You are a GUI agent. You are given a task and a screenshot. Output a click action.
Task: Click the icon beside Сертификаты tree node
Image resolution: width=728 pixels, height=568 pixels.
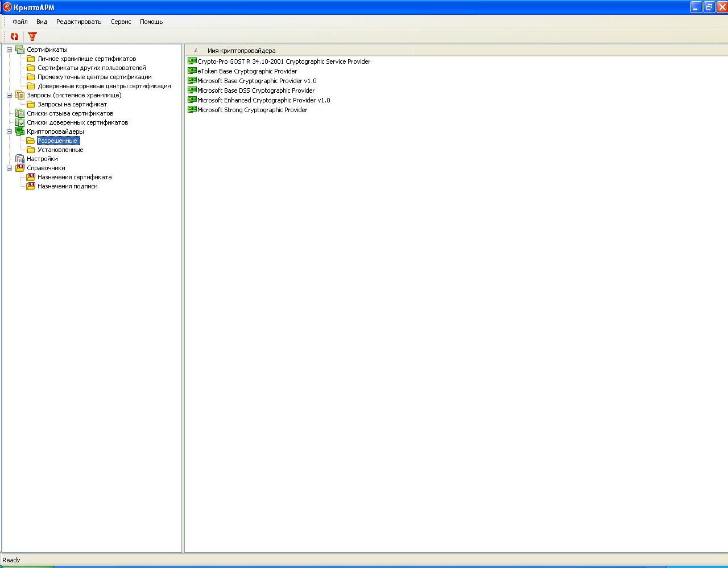pyautogui.click(x=20, y=50)
